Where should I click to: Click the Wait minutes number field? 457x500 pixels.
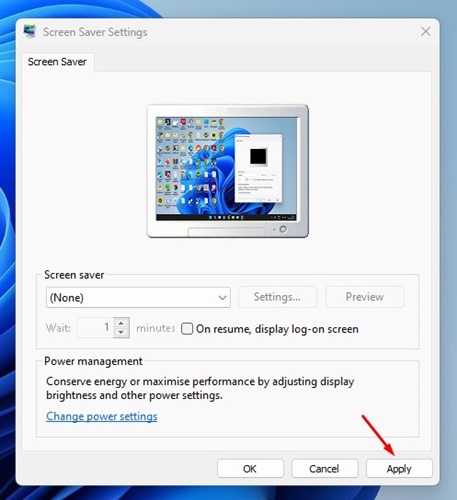click(95, 327)
